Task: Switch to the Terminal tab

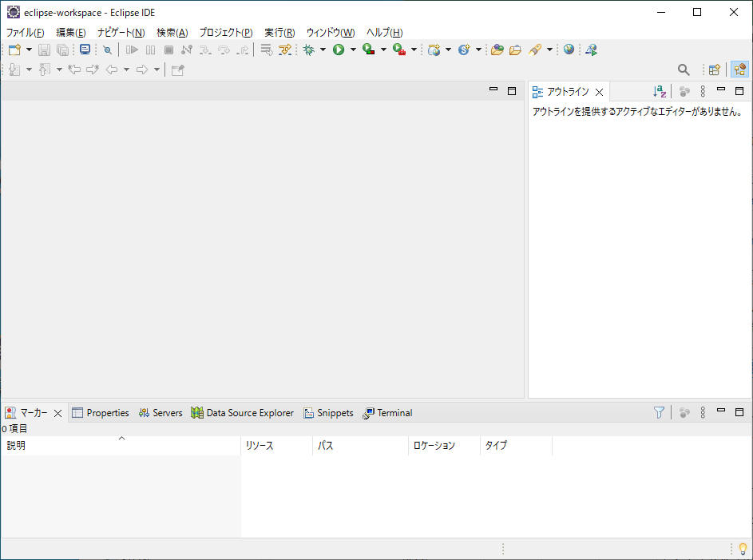Action: 394,413
